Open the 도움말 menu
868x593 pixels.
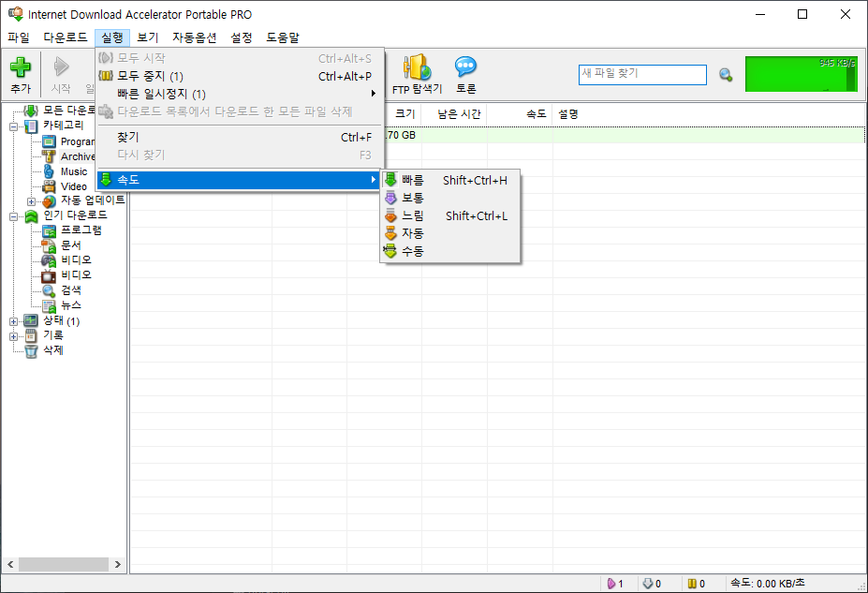pos(283,37)
